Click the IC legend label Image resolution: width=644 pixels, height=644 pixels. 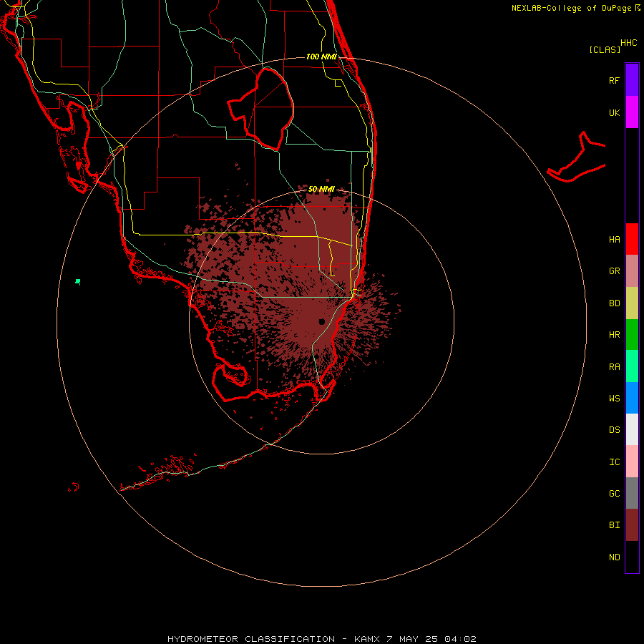coord(614,462)
